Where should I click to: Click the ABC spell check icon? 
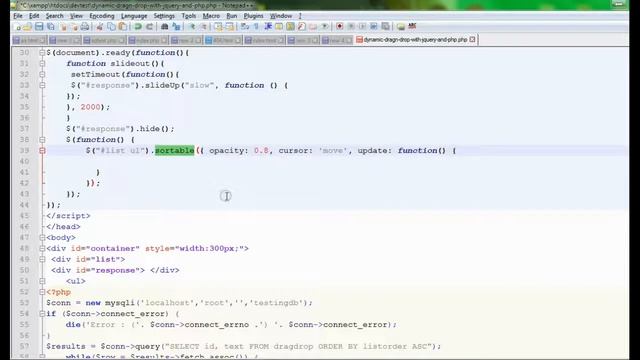click(x=412, y=26)
